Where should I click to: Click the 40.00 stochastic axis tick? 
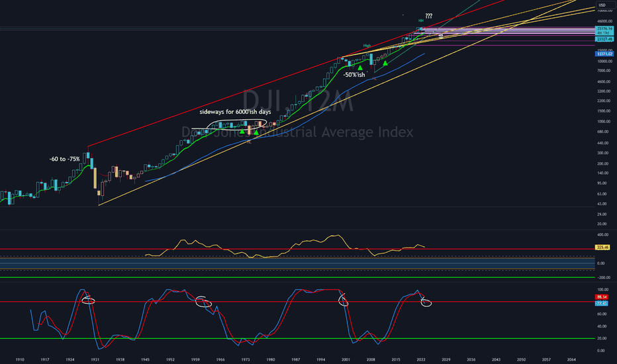(601, 327)
